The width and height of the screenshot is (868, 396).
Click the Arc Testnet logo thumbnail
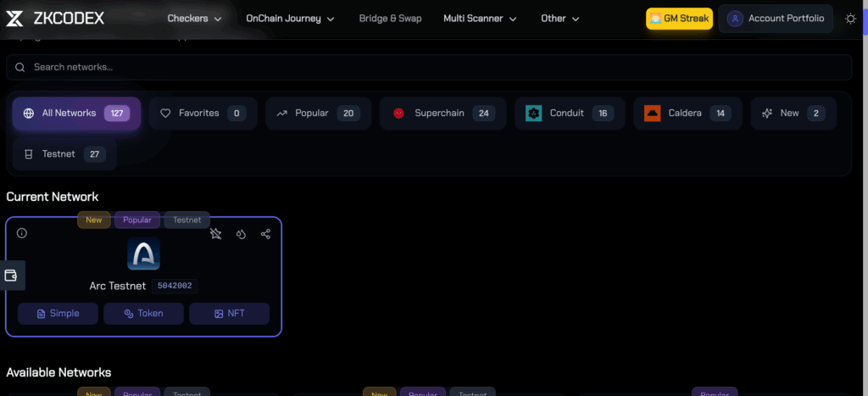click(x=143, y=254)
